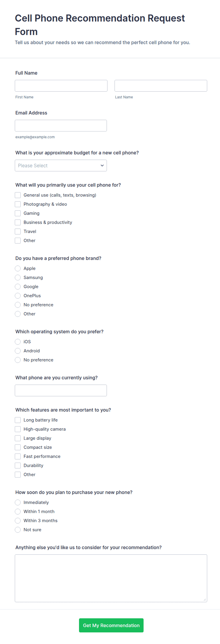Select Apple as preferred brand
The image size is (220, 644).
[18, 268]
